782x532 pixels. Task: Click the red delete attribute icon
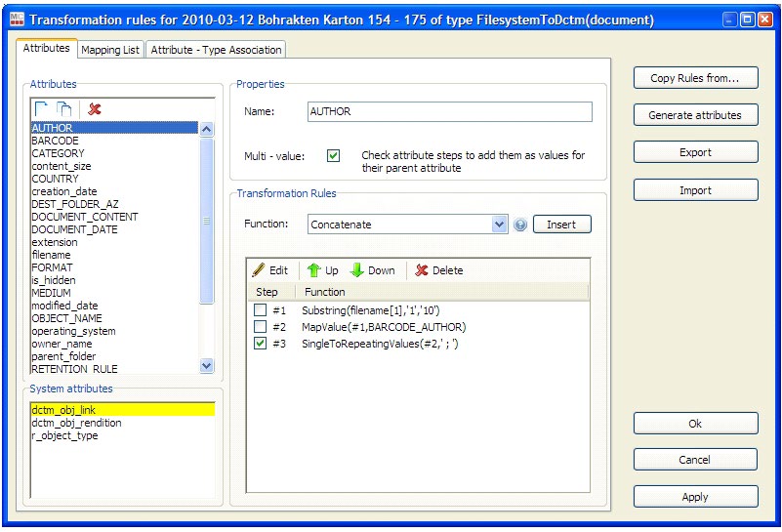[x=95, y=108]
